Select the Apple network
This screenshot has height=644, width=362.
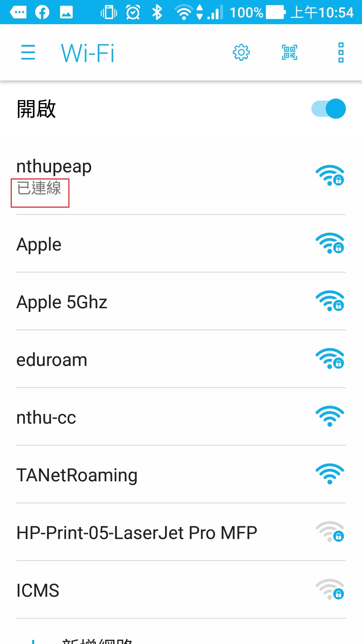pos(181,244)
